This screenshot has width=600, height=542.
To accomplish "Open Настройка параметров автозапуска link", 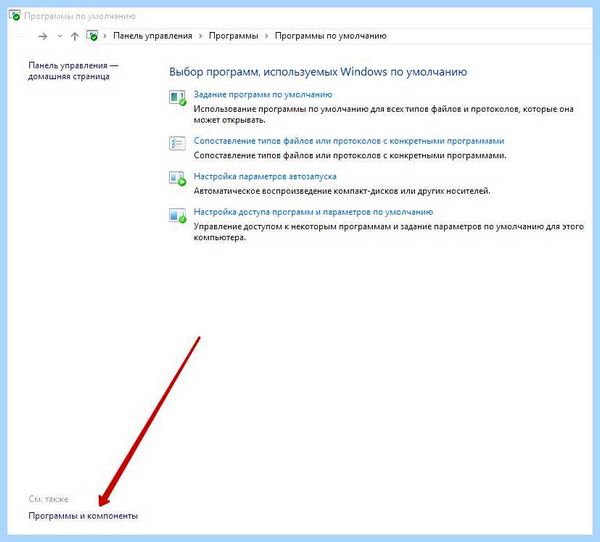I will click(265, 176).
